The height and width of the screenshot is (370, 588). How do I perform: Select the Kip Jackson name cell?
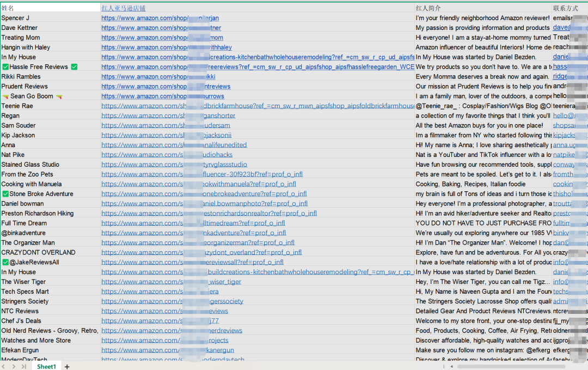50,135
